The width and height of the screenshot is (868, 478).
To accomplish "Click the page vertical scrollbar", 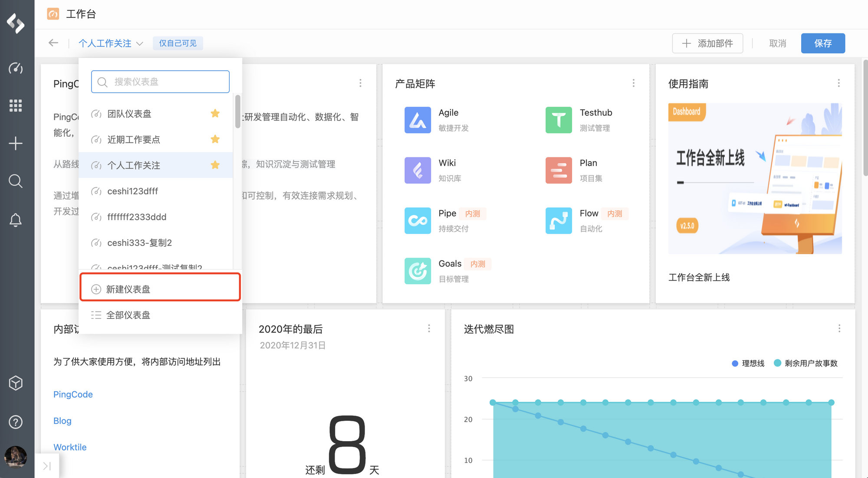I will click(865, 117).
